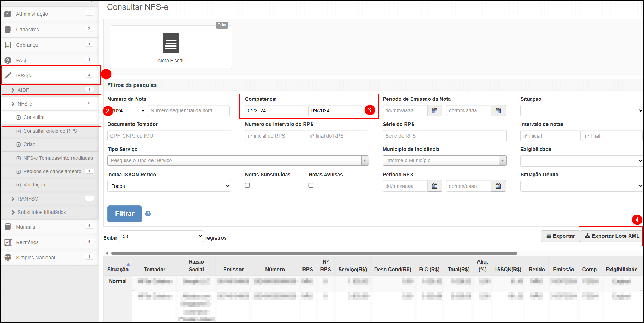644x323 pixels.
Task: Click the Administração briefcase icon
Action: (x=8, y=14)
